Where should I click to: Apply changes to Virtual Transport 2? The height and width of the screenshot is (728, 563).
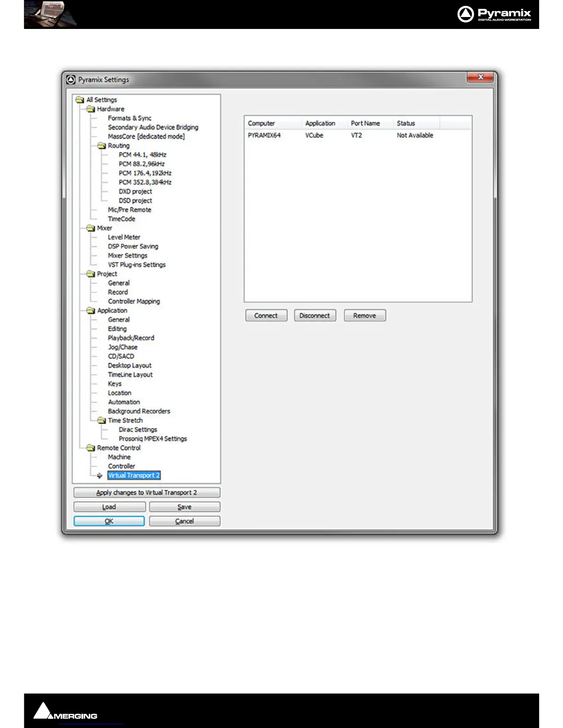tap(147, 493)
